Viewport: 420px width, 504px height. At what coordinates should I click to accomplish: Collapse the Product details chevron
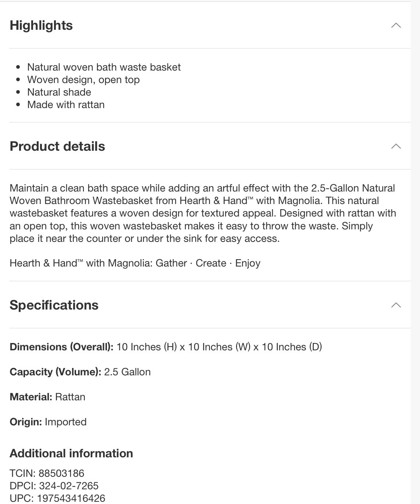396,146
